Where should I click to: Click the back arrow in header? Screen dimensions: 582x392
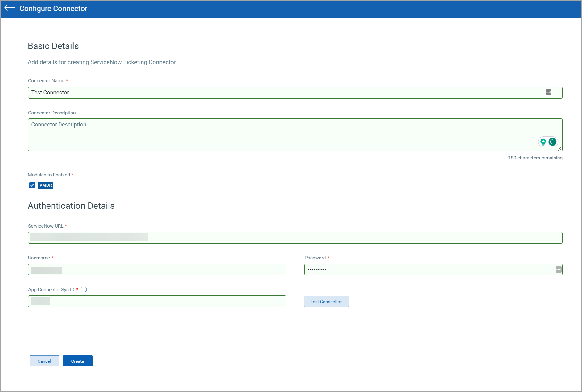click(x=10, y=8)
